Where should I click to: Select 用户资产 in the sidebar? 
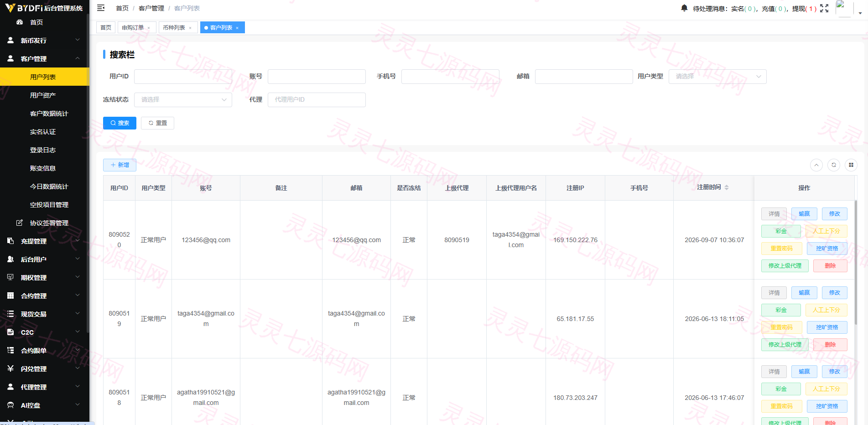[x=45, y=95]
